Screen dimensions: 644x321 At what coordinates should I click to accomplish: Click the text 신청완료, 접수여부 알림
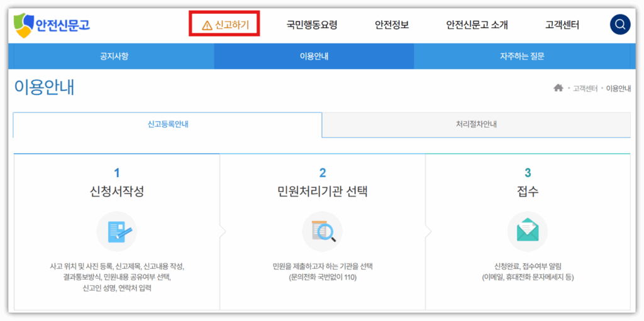[528, 266]
